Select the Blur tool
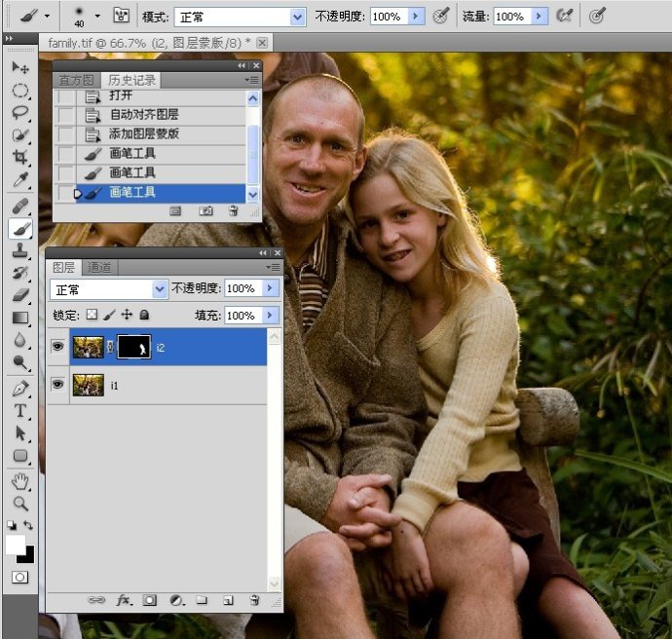The image size is (672, 639). coord(20,340)
